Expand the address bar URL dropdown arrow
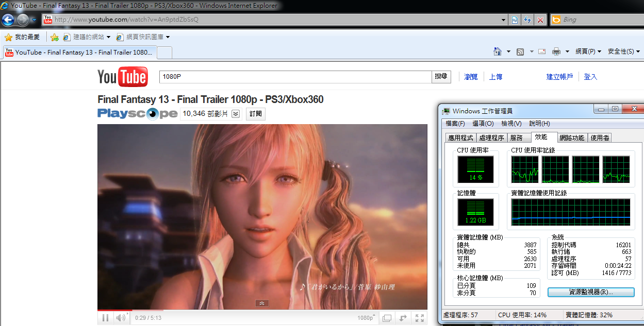Screen dimensions: 644x326 tap(504, 20)
